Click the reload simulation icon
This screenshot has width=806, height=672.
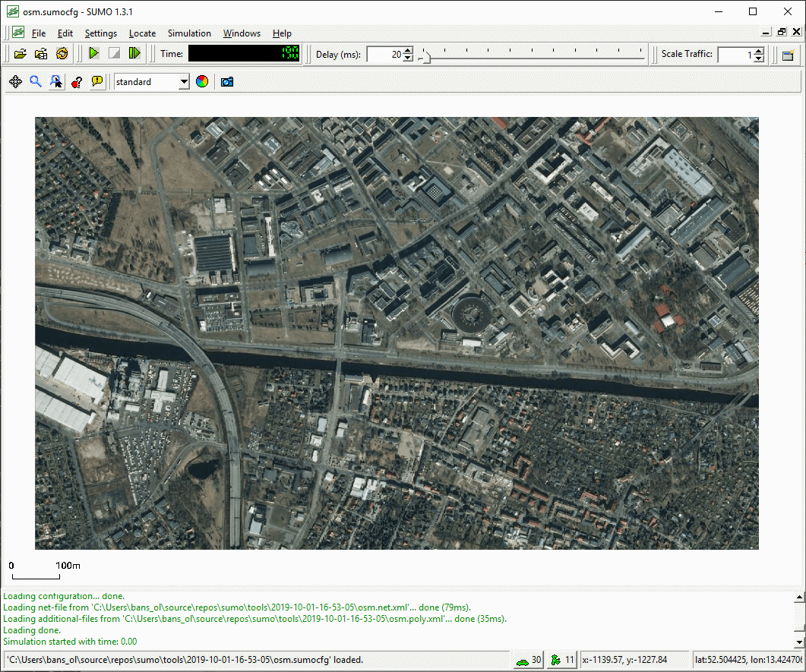click(62, 54)
